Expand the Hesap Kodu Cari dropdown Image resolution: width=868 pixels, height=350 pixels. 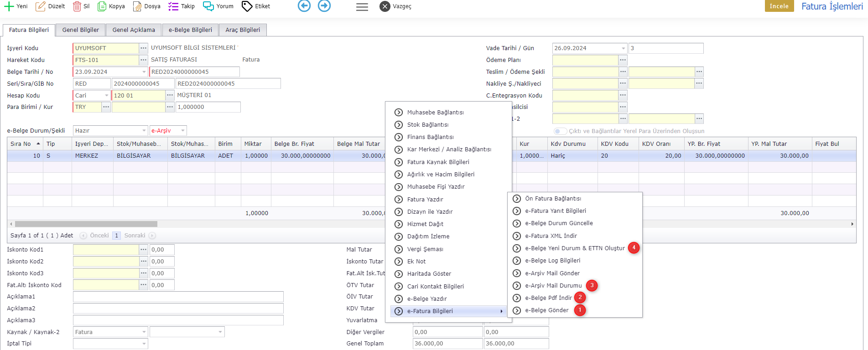107,95
